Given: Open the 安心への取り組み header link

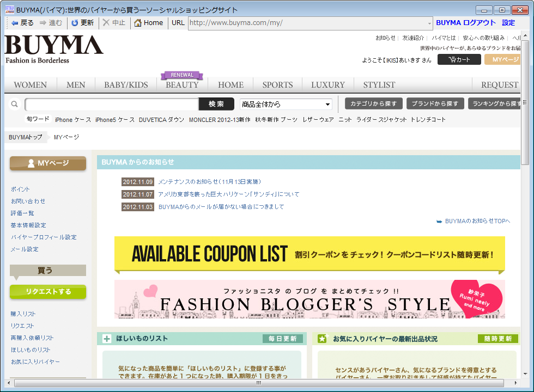Looking at the screenshot, I should (x=484, y=38).
